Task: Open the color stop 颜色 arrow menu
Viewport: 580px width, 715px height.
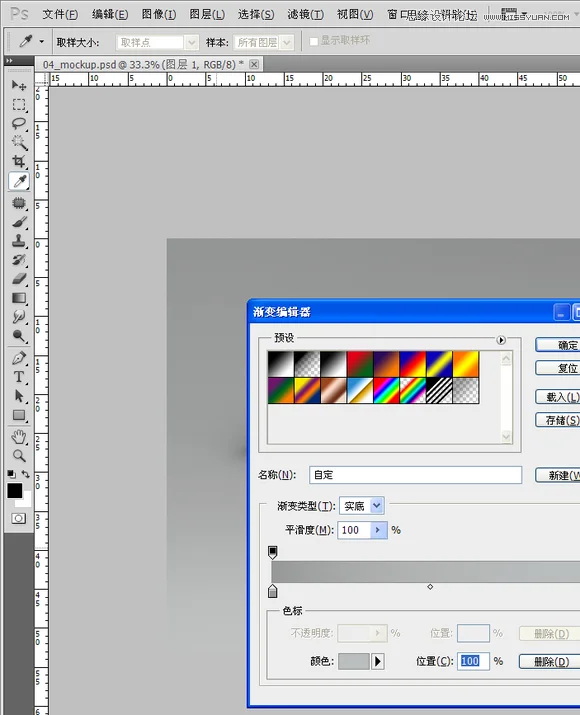Action: click(x=378, y=661)
